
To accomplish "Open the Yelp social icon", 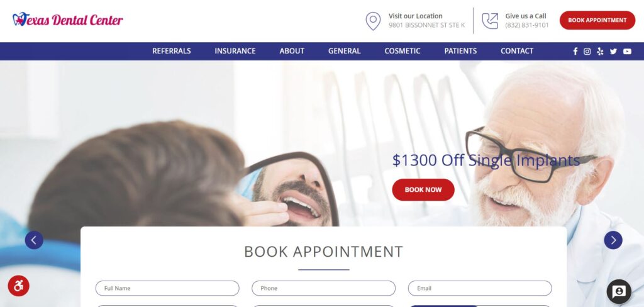I will click(600, 52).
